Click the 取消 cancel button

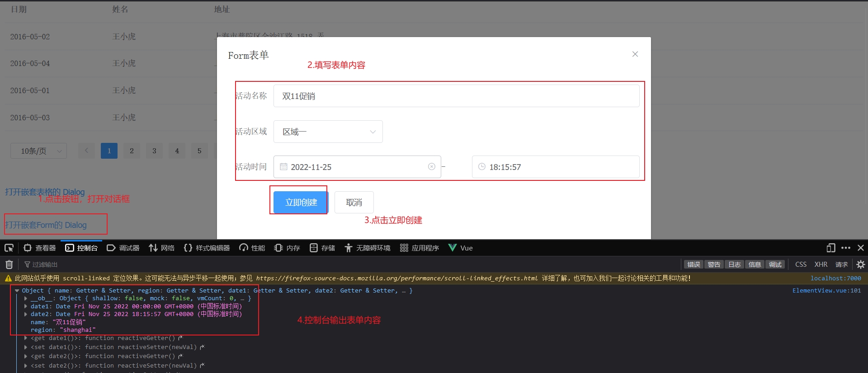click(x=354, y=202)
